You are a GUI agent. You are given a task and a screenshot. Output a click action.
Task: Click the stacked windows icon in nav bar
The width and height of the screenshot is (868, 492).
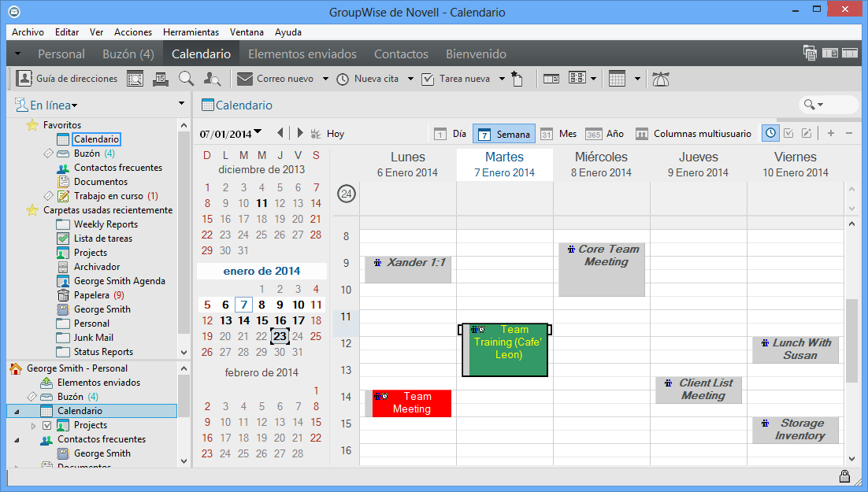coord(810,53)
